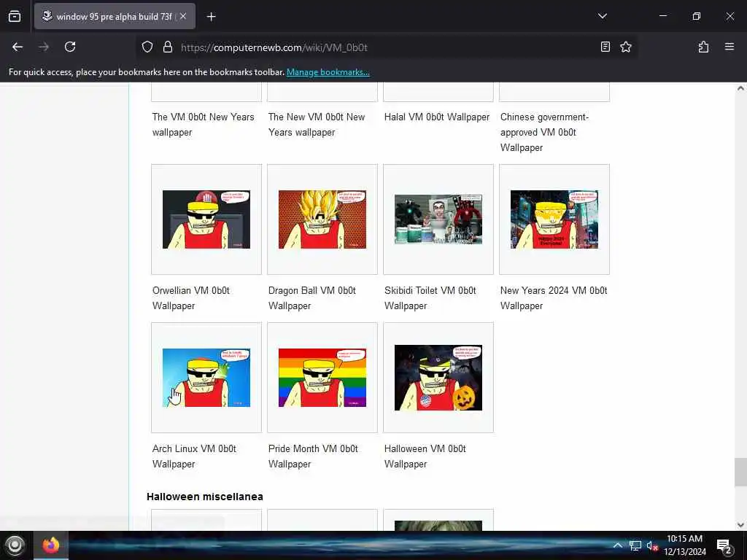Minimize the Firefox window

(662, 16)
